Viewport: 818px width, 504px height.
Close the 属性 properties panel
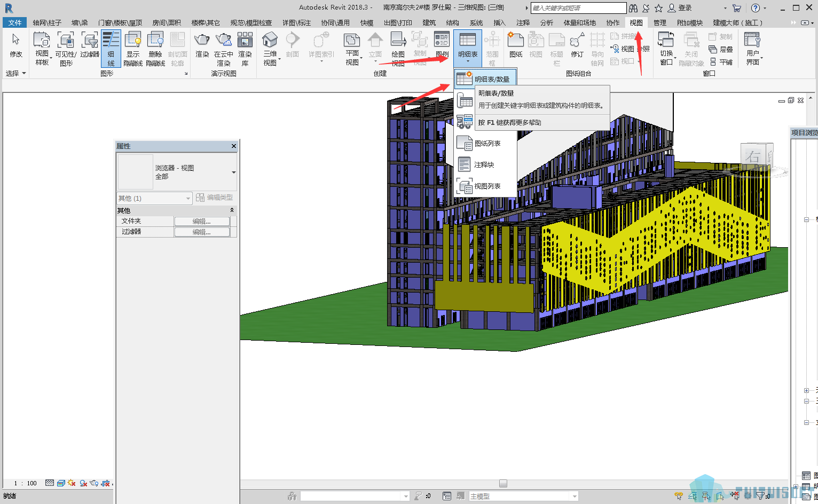(x=233, y=146)
